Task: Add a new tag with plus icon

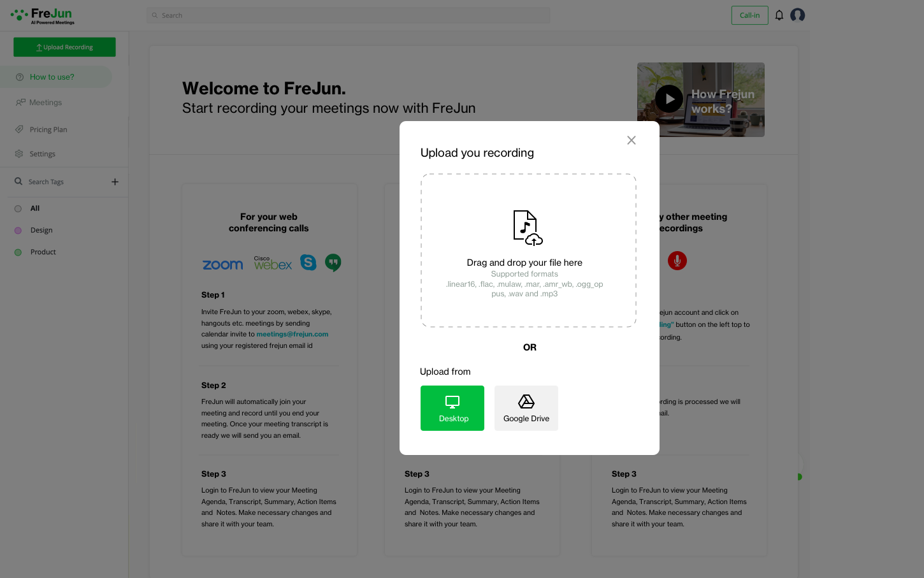Action: [115, 182]
